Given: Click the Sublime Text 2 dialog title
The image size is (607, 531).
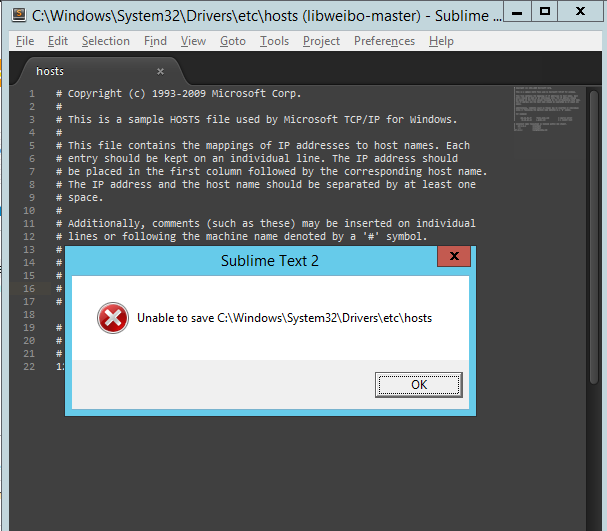Looking at the screenshot, I should pos(270,261).
